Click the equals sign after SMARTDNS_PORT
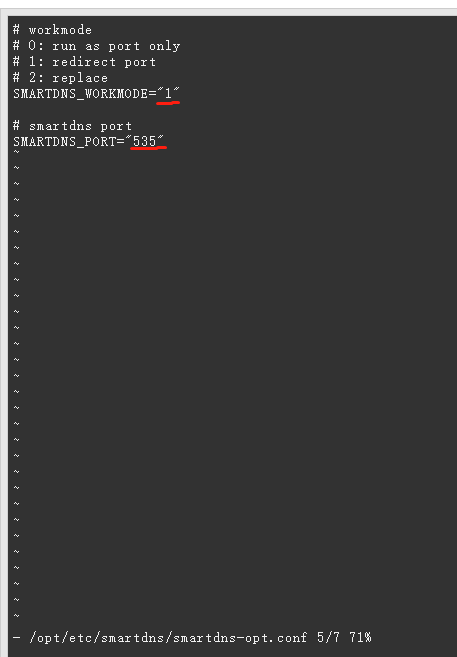This screenshot has width=457, height=657. click(121, 142)
